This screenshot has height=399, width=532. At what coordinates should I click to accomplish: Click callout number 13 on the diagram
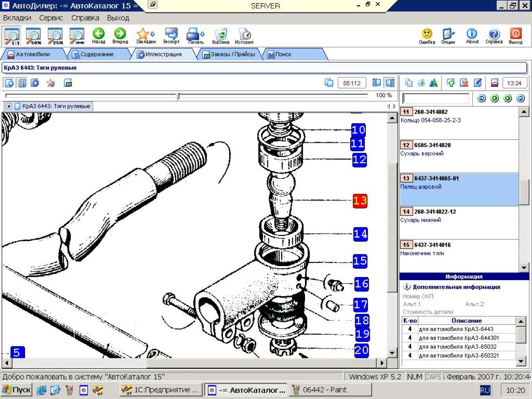[x=360, y=201]
